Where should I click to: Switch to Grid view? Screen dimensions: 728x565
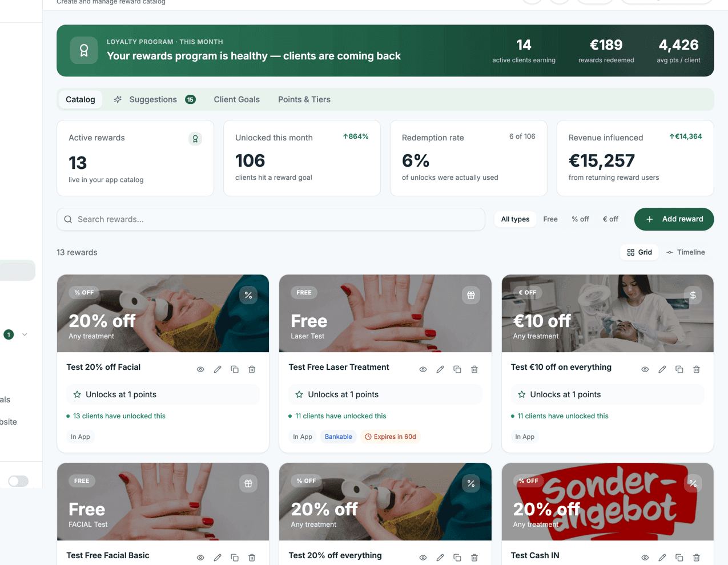pyautogui.click(x=639, y=252)
